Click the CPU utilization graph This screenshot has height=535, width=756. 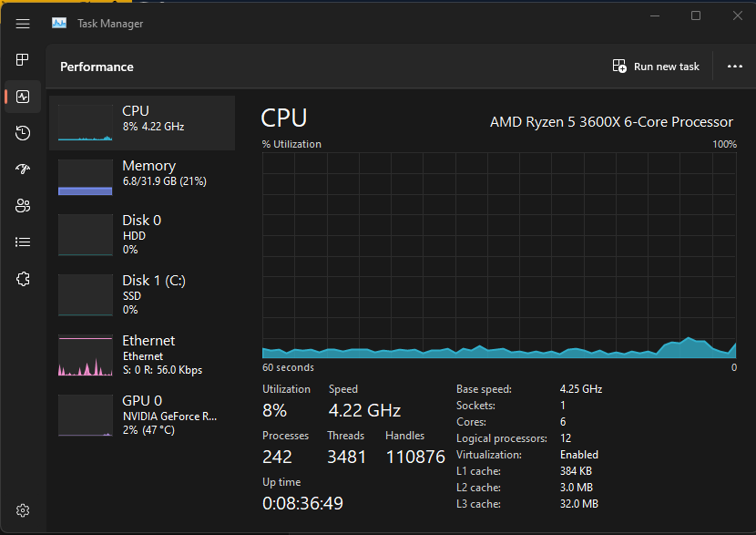coord(499,255)
